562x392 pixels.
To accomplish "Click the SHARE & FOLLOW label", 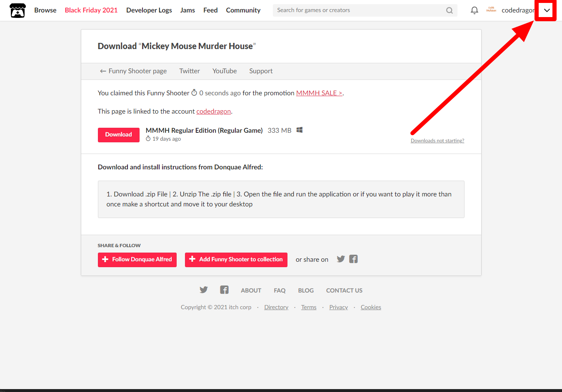I will pyautogui.click(x=119, y=246).
